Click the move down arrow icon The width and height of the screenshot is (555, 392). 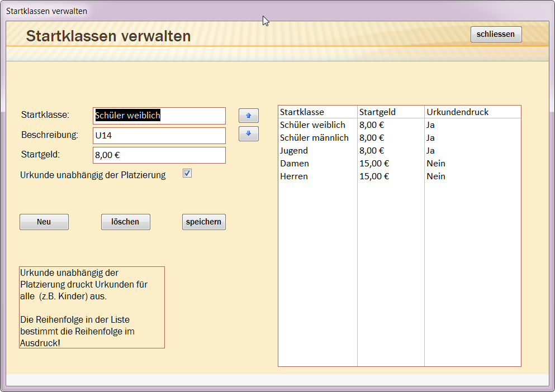248,134
